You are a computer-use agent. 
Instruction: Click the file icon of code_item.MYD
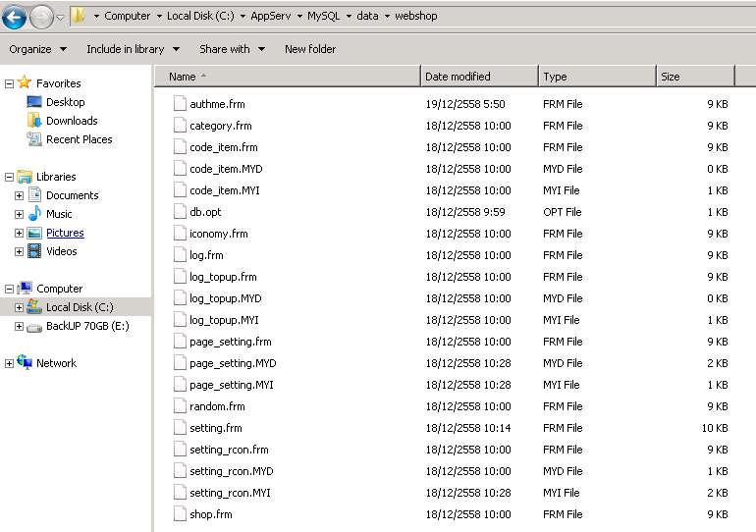pyautogui.click(x=180, y=168)
